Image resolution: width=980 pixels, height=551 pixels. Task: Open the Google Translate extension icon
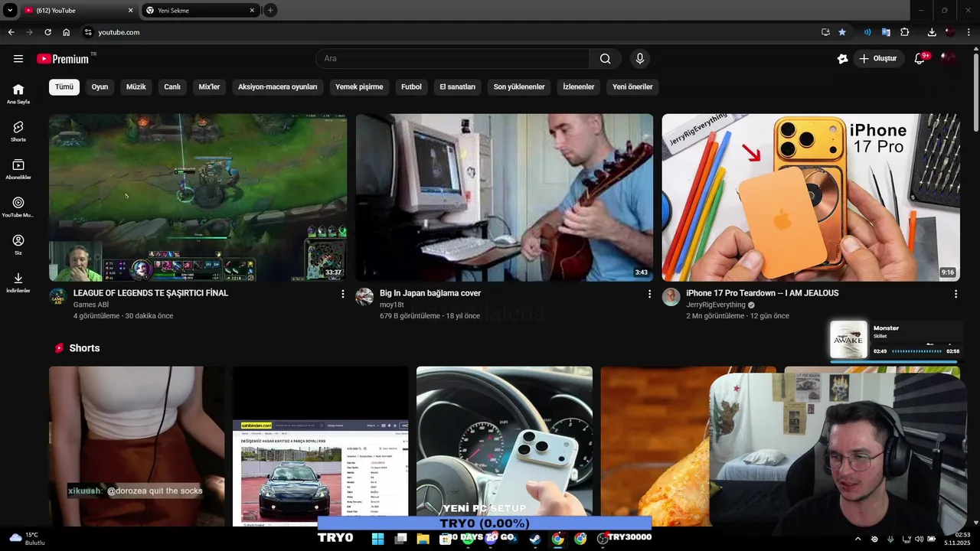[886, 32]
